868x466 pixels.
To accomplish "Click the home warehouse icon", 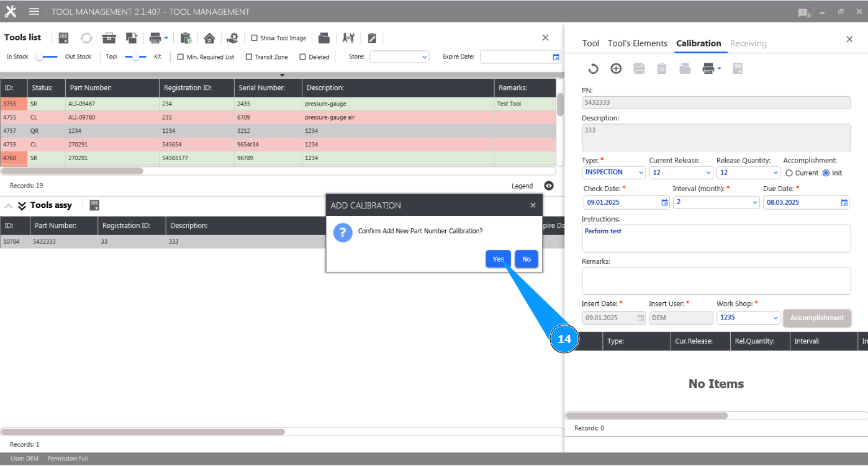I will [x=209, y=38].
